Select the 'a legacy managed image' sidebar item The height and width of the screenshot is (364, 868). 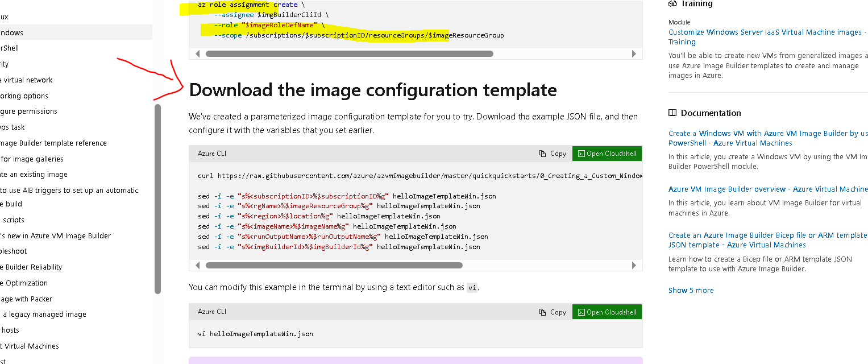click(x=43, y=314)
